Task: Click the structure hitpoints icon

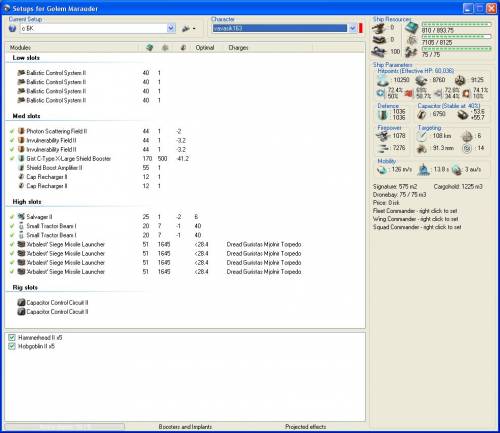Action: point(460,80)
